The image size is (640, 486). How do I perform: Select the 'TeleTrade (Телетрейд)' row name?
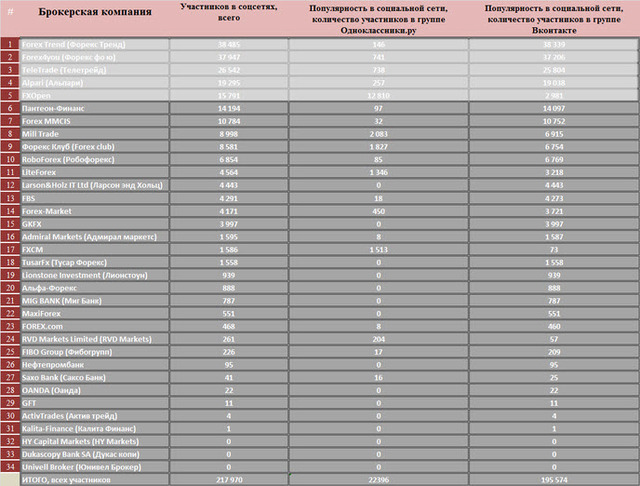pos(95,70)
